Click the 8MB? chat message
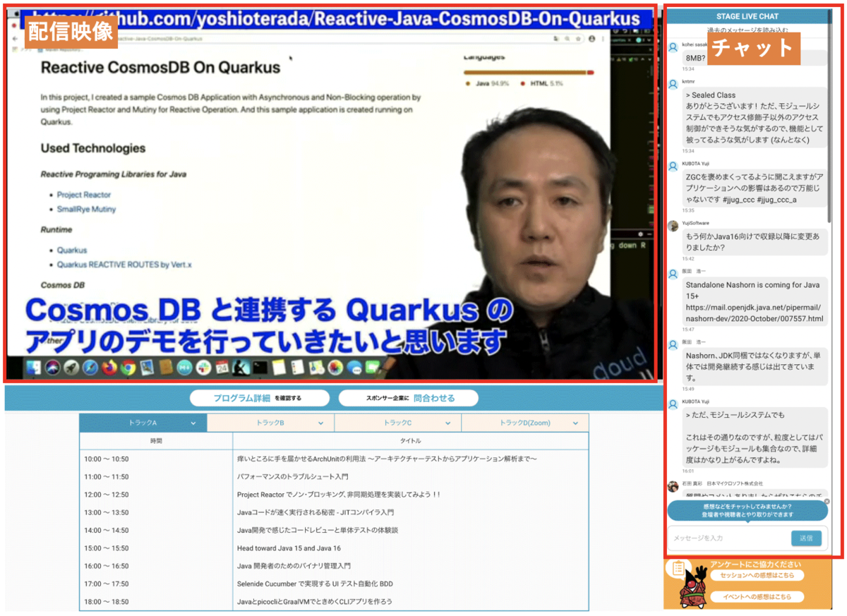The width and height of the screenshot is (847, 616). [x=695, y=57]
